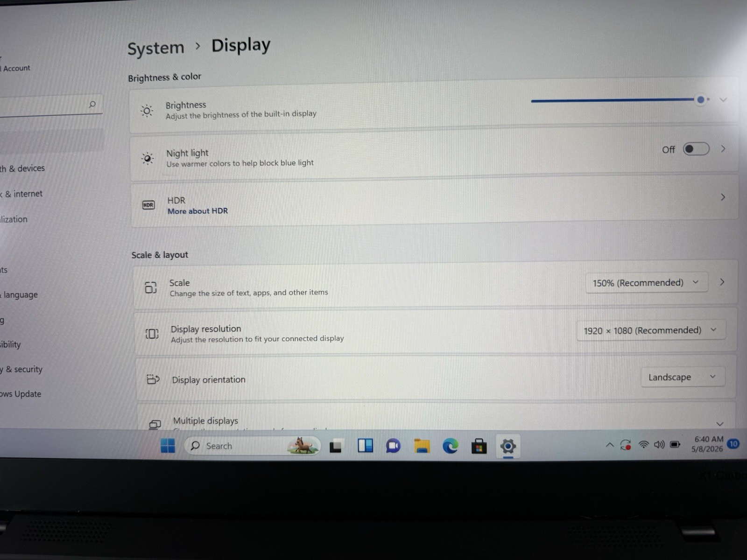
Task: Click the HDR badge icon
Action: (x=148, y=205)
